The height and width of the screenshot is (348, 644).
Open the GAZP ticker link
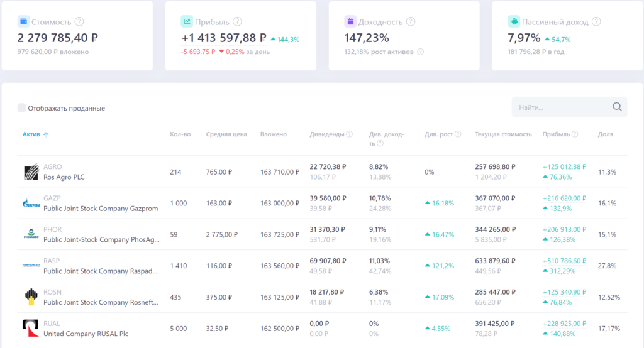52,198
